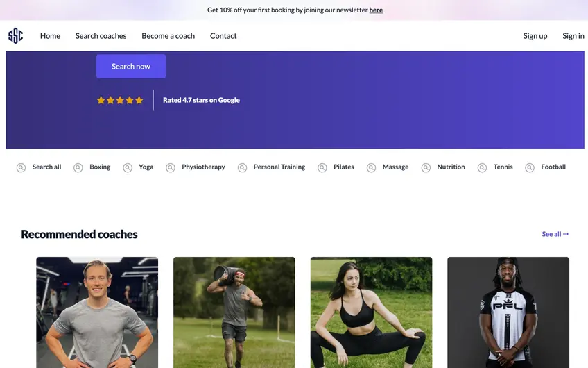Screen dimensions: 588x368
Task: Open the Contact page
Action: coord(223,35)
